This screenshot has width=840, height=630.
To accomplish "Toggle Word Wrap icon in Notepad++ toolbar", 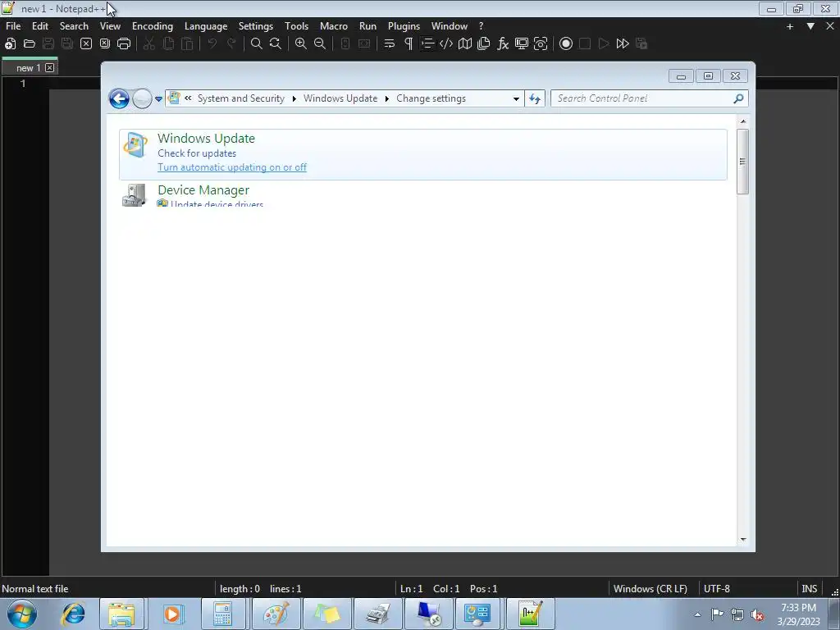I will point(390,44).
